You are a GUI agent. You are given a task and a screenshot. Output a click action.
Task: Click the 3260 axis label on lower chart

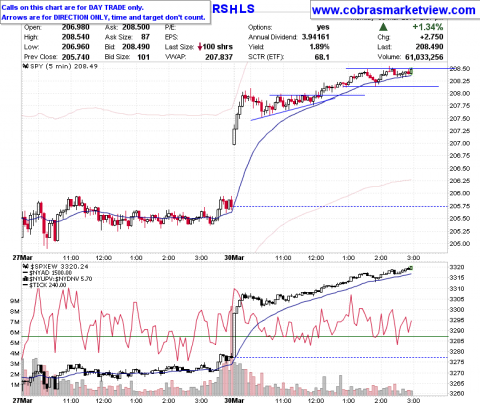457,394
